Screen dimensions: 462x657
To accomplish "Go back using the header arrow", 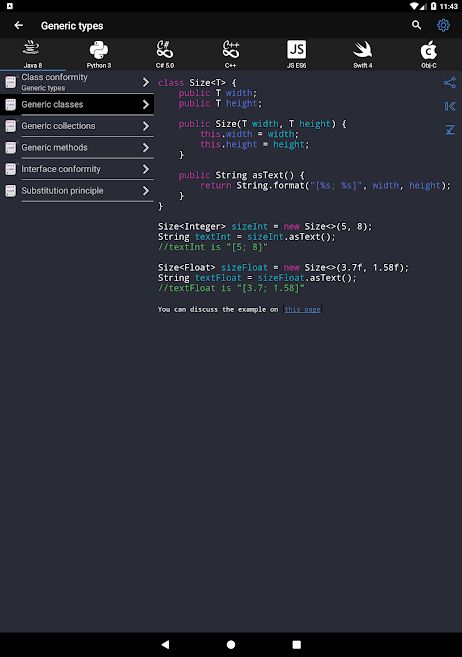I will (18, 26).
